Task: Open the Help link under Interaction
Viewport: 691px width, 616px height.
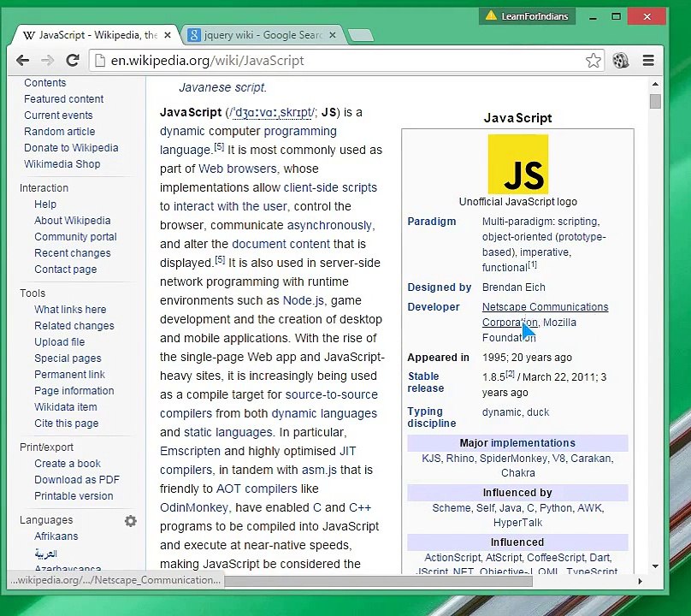Action: pyautogui.click(x=45, y=204)
